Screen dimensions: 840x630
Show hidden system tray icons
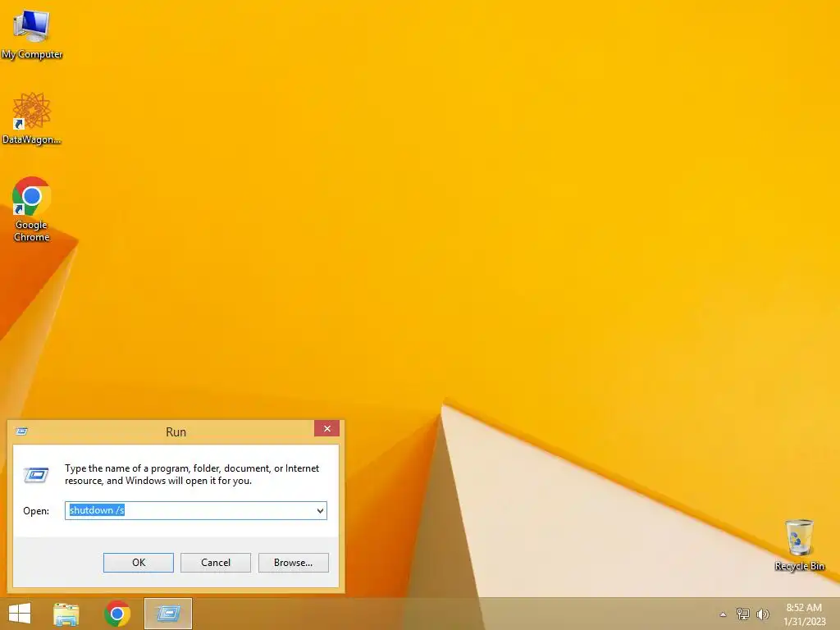pos(723,614)
